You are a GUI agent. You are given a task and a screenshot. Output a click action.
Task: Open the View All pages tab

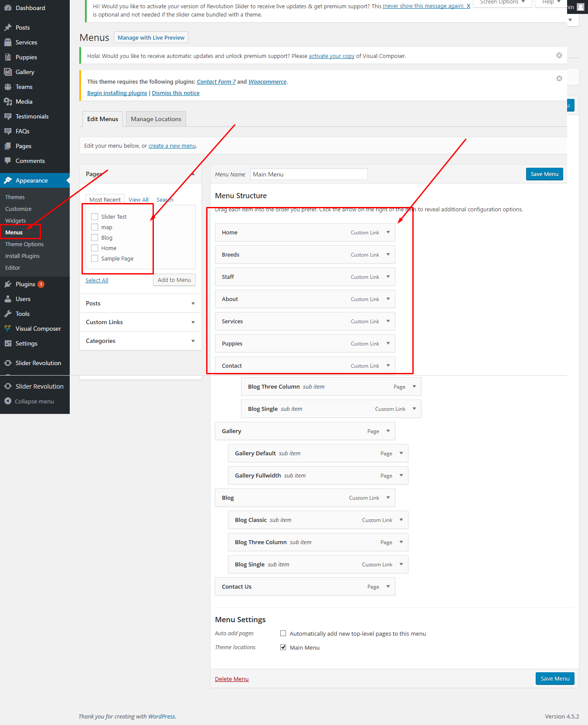138,200
